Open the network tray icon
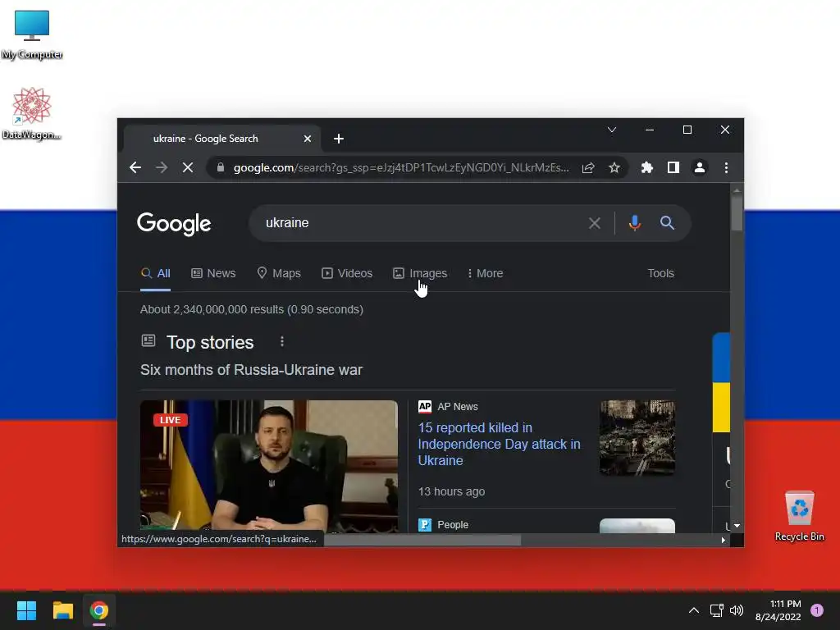Screen dimensions: 840x630 tap(716, 610)
